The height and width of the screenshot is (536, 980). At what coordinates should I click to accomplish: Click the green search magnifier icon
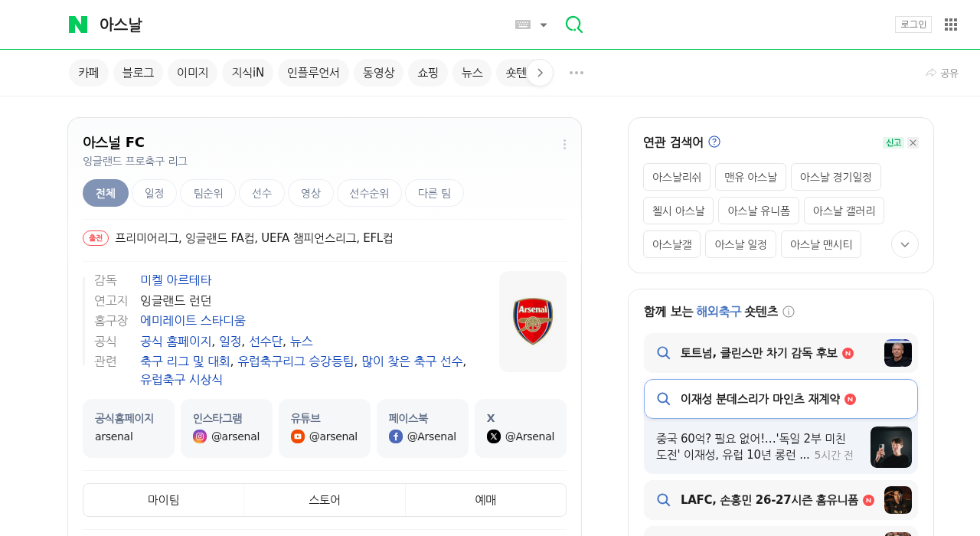click(x=573, y=24)
